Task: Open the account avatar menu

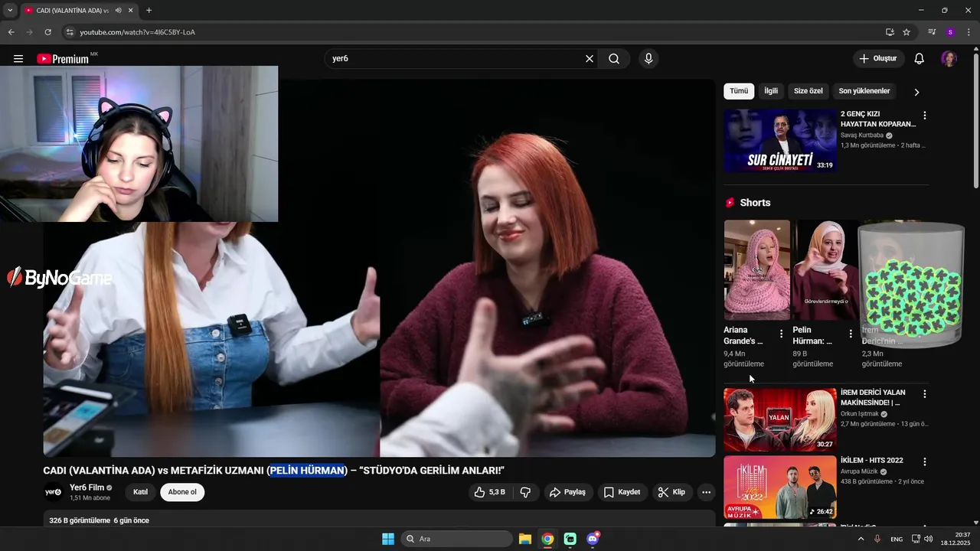Action: coord(949,59)
